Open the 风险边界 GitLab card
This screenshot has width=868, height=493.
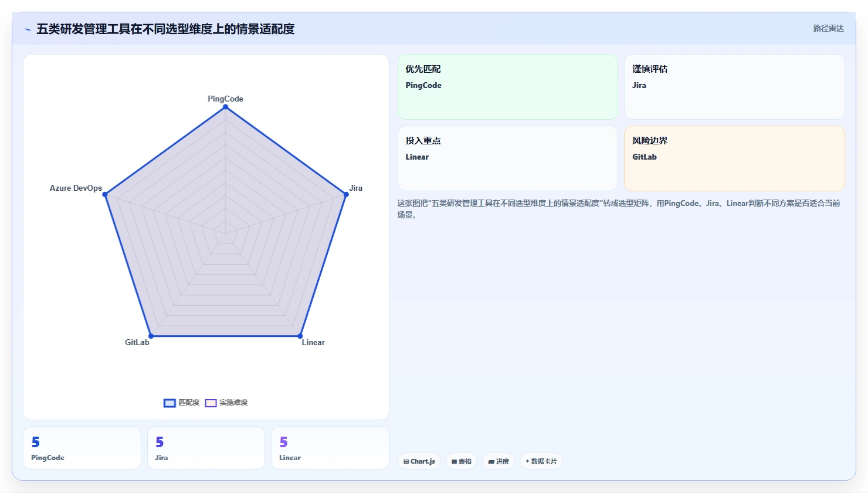pos(734,158)
